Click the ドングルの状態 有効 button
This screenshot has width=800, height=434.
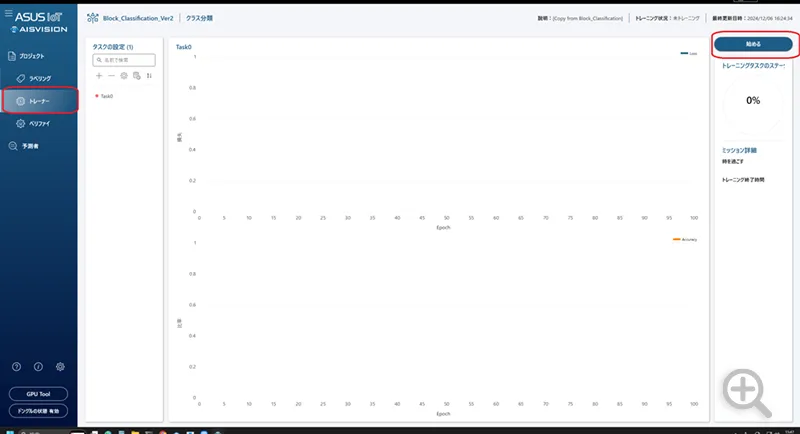tap(38, 411)
